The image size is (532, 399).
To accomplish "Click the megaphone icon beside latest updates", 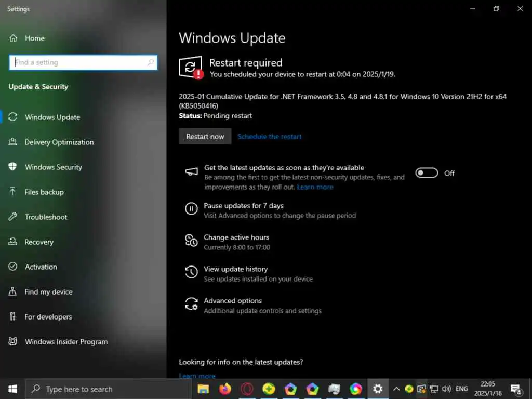I will click(191, 171).
